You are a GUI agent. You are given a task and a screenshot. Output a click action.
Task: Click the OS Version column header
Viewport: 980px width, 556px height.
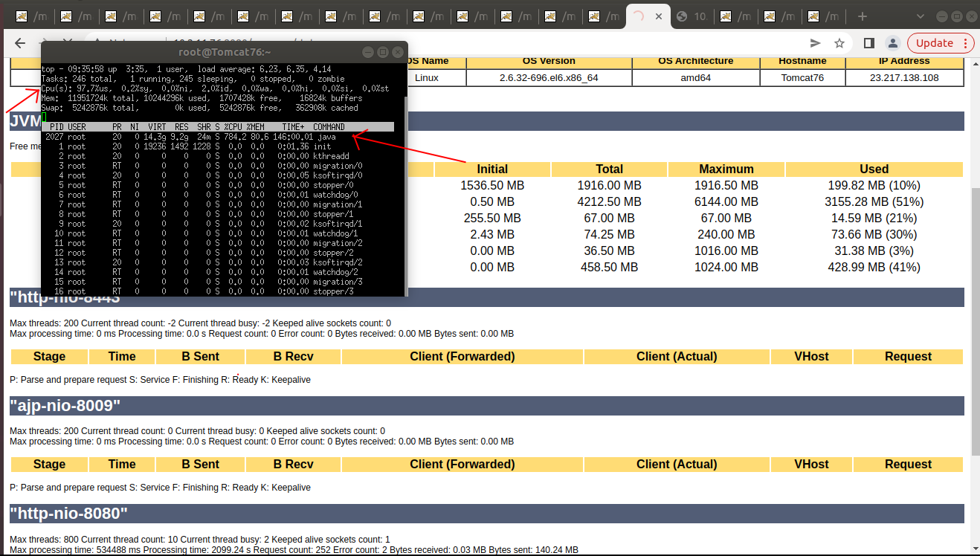point(549,61)
